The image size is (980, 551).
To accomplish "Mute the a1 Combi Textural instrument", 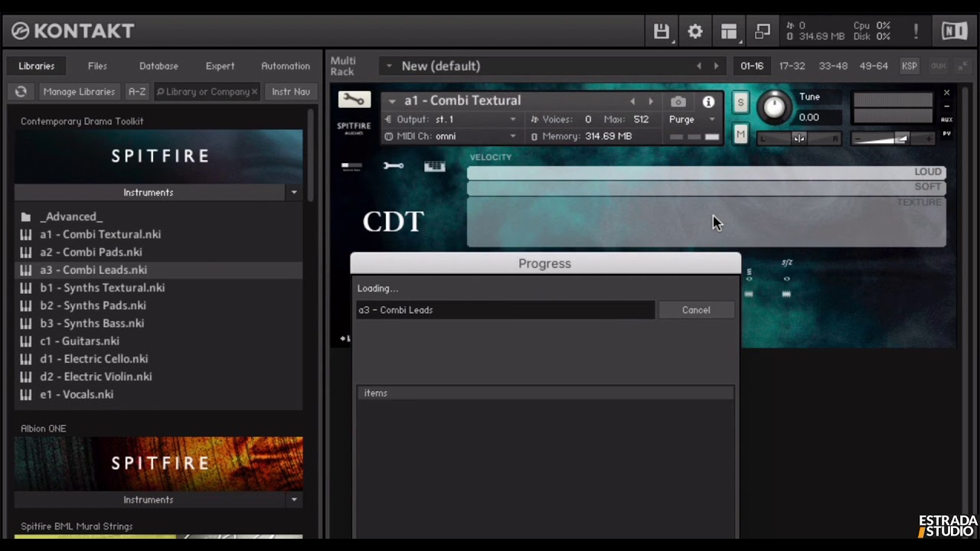I will click(740, 135).
